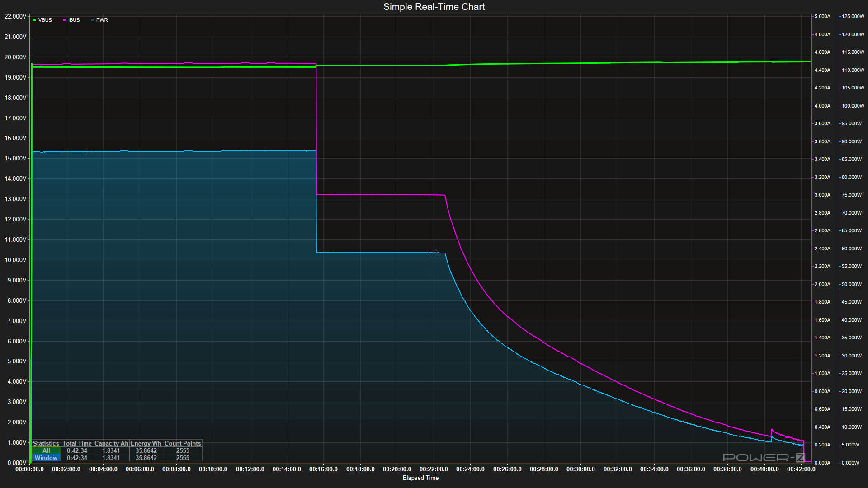Image resolution: width=868 pixels, height=488 pixels.
Task: Click the 00:00:00.0 time axis tick
Action: pos(29,469)
